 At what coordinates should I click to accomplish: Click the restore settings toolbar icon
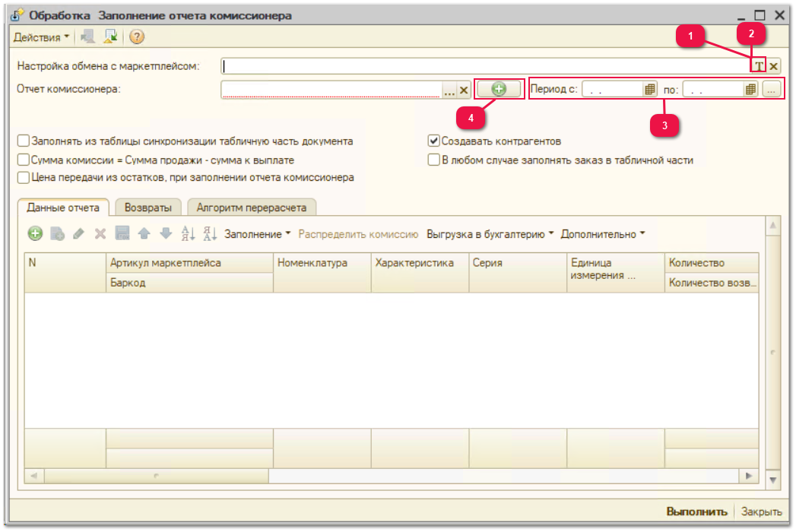click(88, 36)
